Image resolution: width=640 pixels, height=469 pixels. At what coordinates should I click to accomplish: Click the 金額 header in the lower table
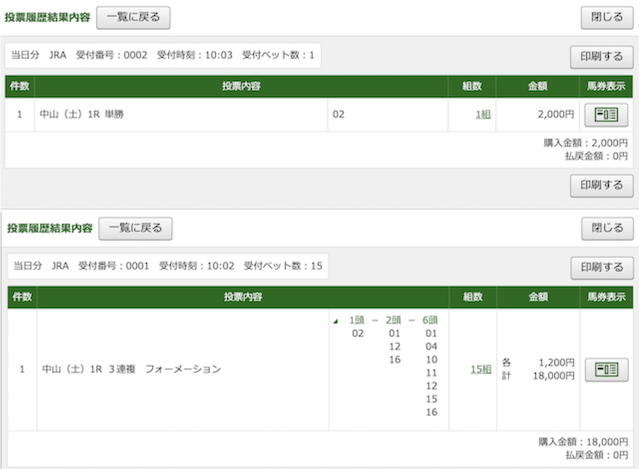(x=537, y=298)
